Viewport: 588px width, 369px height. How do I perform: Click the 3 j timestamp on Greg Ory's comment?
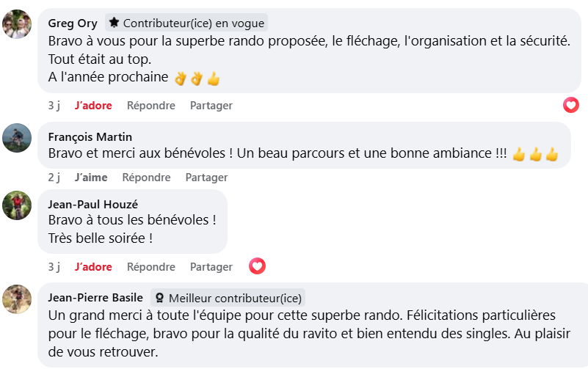coord(54,106)
